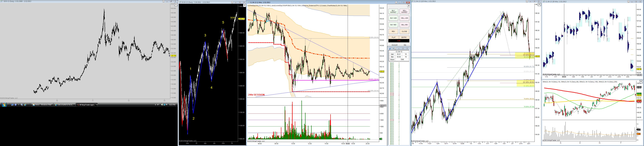
Task: Select the '???' label on ES chart
Action: (x=233, y=18)
